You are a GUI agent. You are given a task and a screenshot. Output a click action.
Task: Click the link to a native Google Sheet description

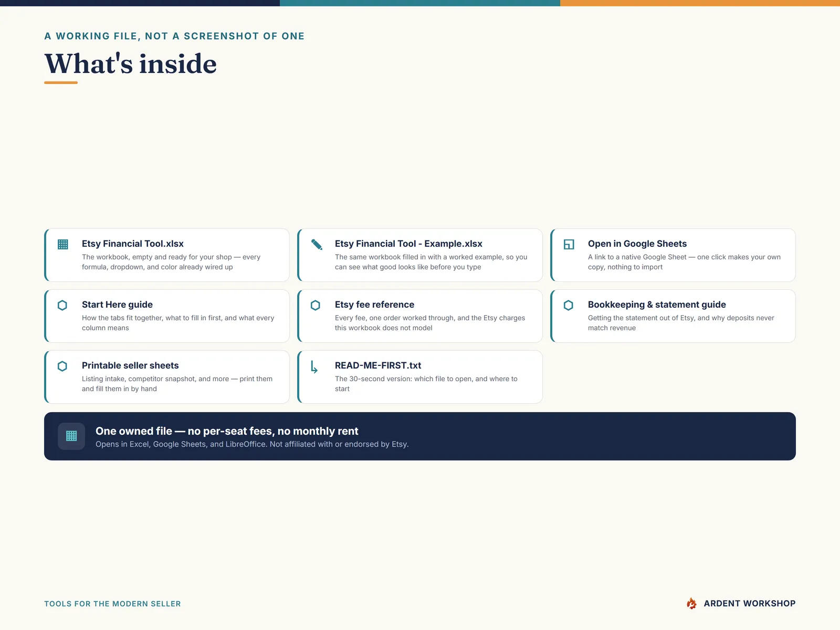pyautogui.click(x=684, y=262)
